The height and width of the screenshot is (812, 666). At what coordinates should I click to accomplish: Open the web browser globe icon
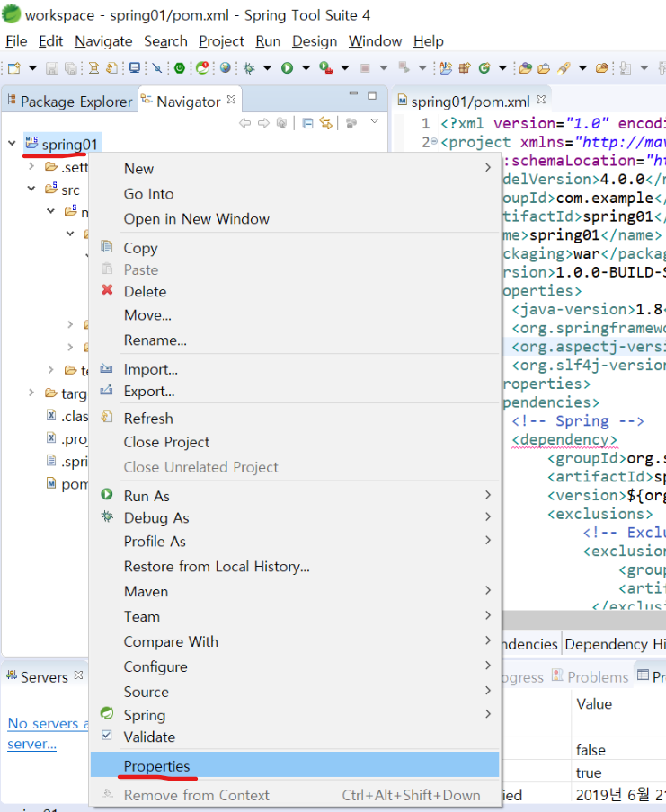pyautogui.click(x=226, y=68)
